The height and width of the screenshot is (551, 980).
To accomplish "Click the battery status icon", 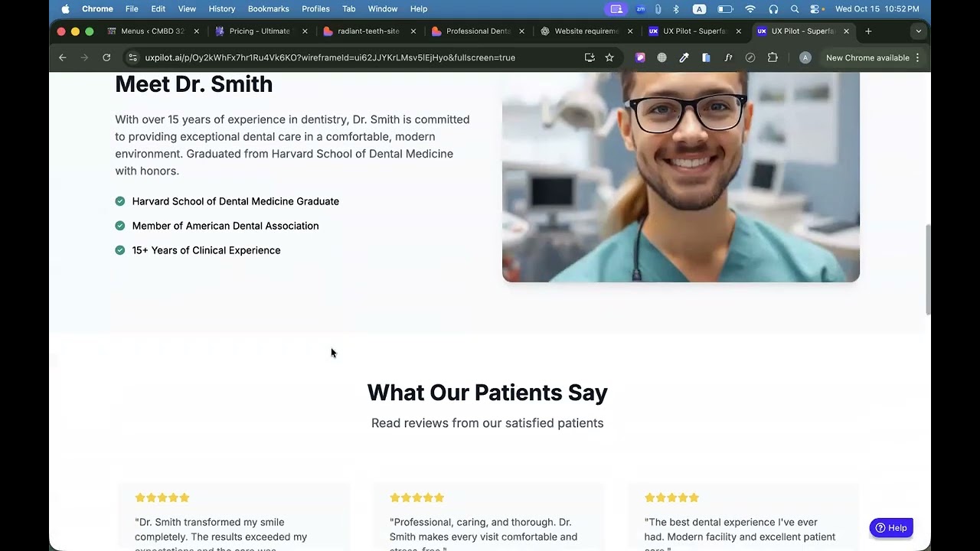I will tap(724, 9).
